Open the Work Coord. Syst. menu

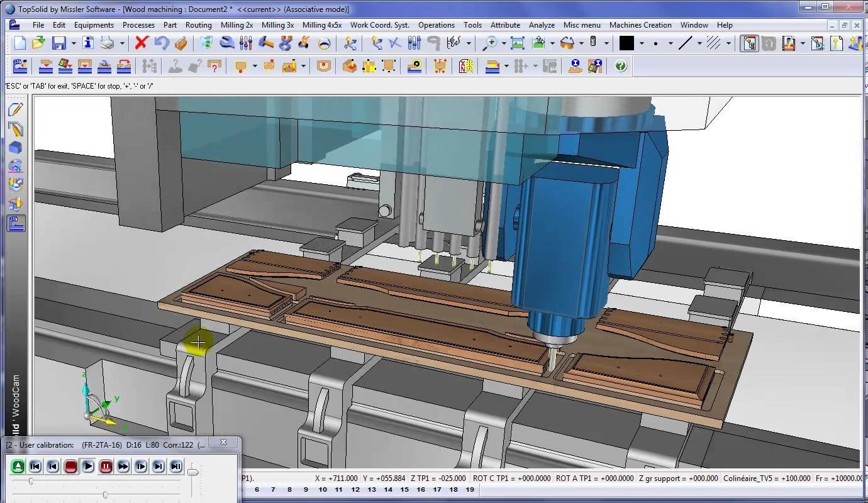point(380,25)
